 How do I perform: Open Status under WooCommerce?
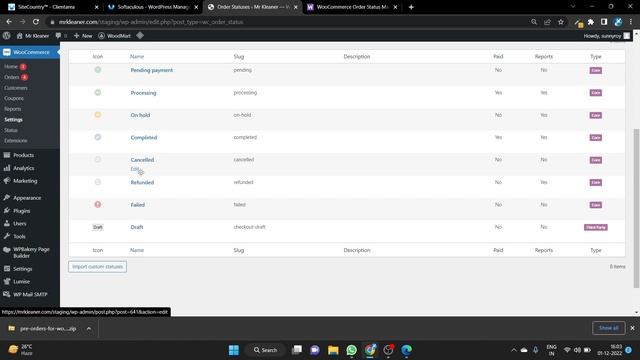click(x=11, y=130)
